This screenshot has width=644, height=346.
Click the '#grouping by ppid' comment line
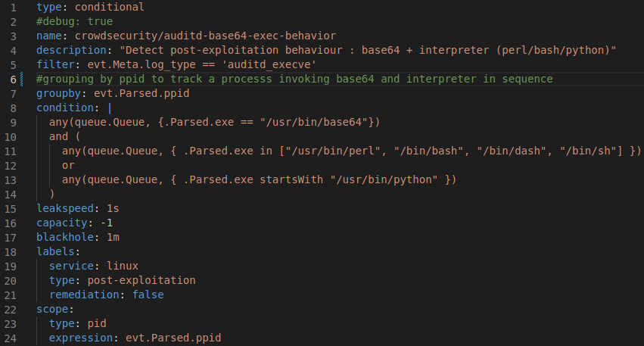pyautogui.click(x=294, y=79)
